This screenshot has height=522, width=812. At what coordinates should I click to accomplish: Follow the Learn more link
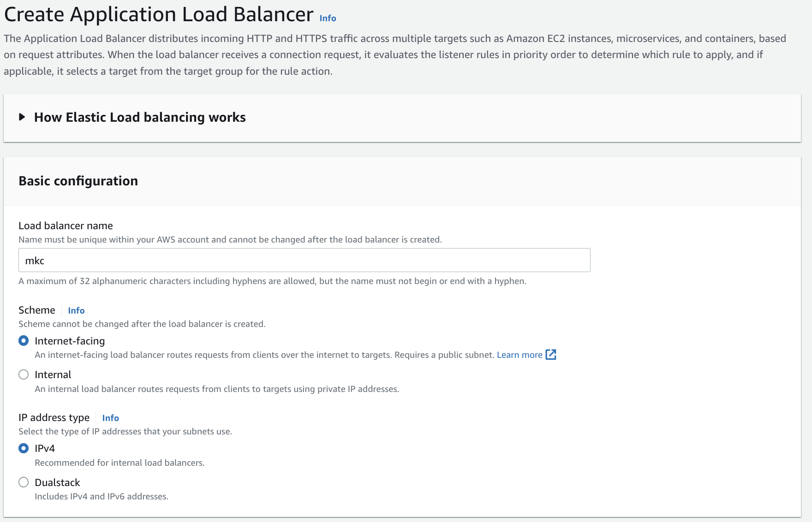click(x=519, y=355)
